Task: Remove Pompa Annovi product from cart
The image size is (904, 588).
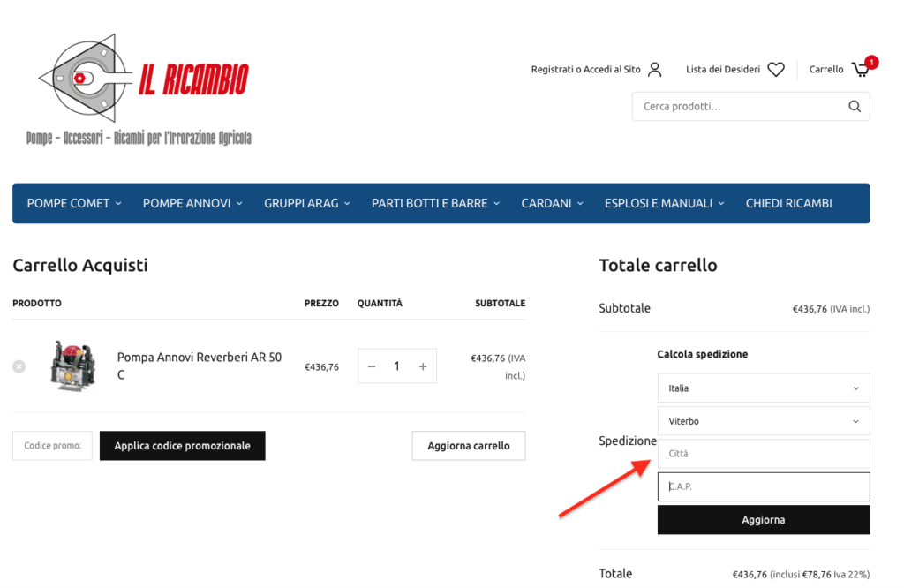Action: pos(19,366)
